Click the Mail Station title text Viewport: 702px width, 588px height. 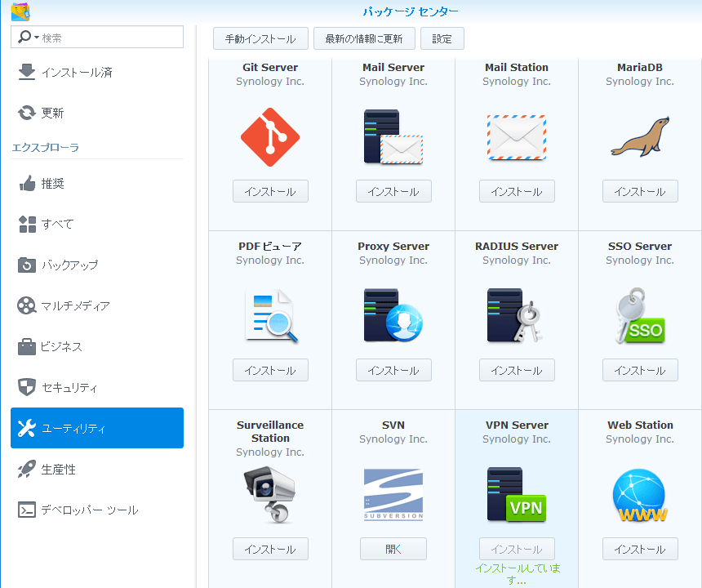tap(517, 67)
